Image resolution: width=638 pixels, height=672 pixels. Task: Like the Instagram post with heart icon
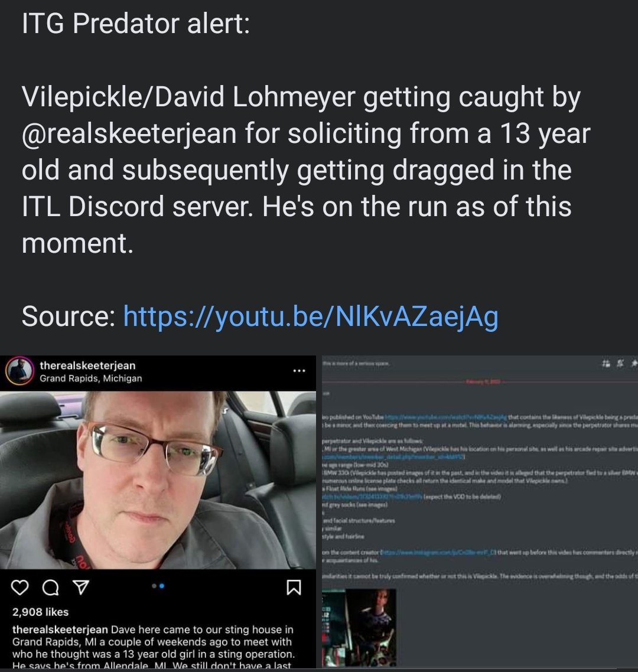tap(19, 588)
